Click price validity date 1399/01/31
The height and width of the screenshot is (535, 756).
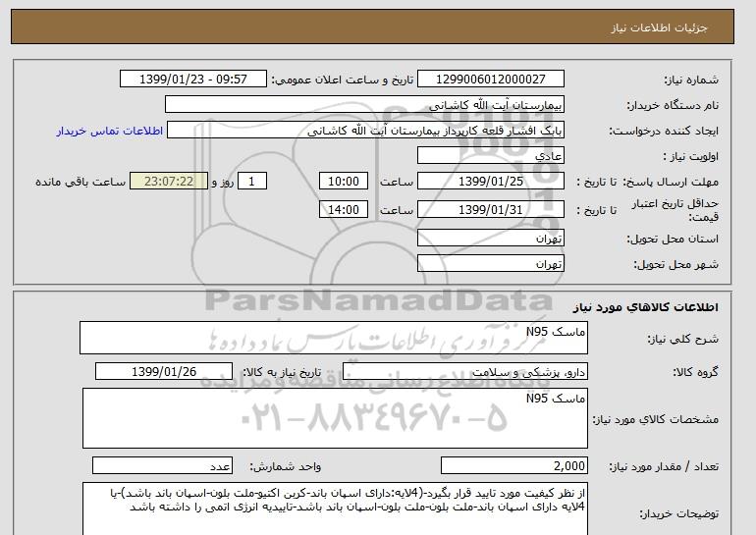(490, 209)
